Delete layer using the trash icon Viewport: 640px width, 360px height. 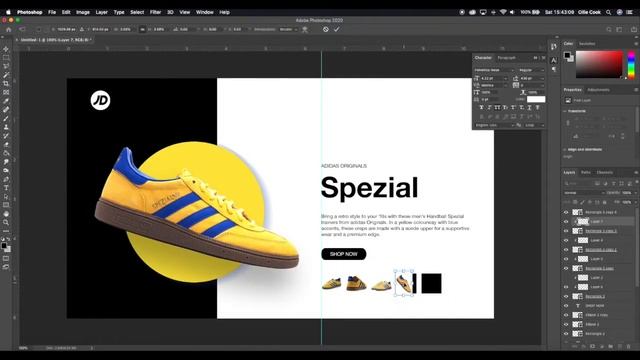(x=629, y=346)
